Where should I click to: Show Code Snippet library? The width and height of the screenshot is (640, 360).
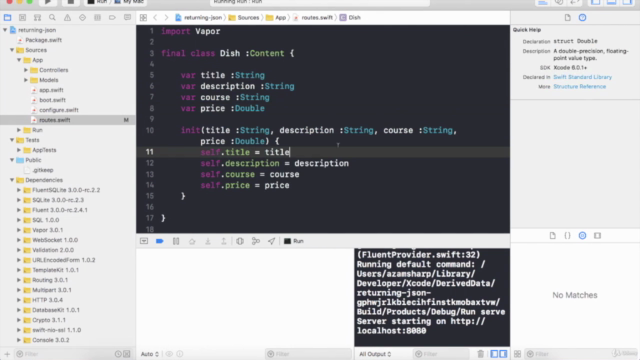tap(567, 236)
